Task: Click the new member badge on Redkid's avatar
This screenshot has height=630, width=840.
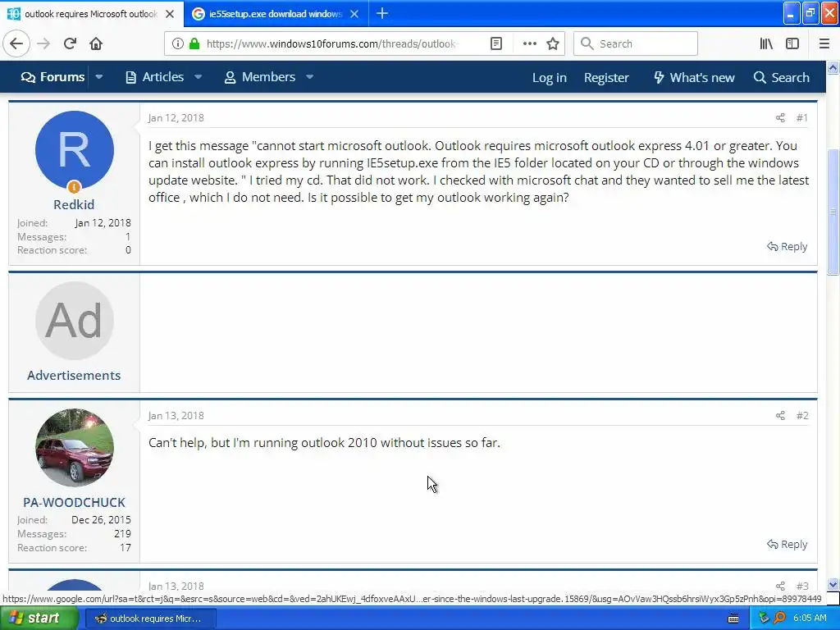Action: coord(74,187)
